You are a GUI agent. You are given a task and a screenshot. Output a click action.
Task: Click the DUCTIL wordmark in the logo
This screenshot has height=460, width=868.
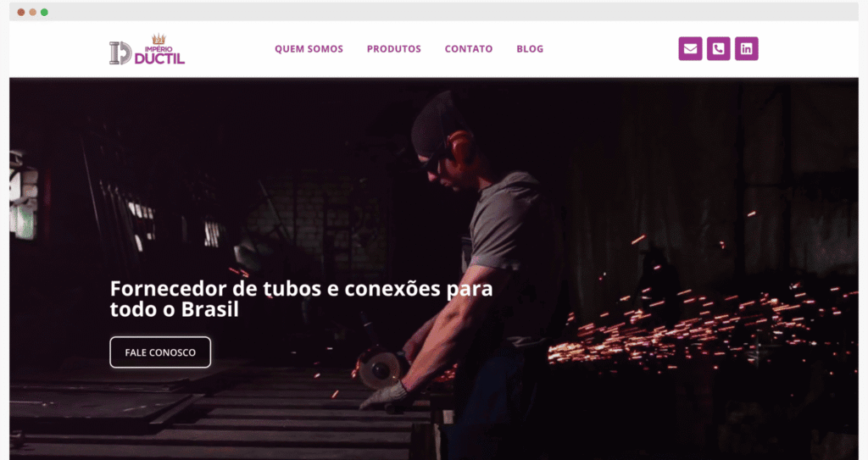point(159,58)
